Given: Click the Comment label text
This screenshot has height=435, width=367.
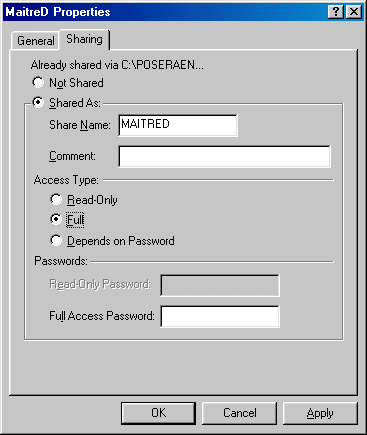Looking at the screenshot, I should 72,156.
